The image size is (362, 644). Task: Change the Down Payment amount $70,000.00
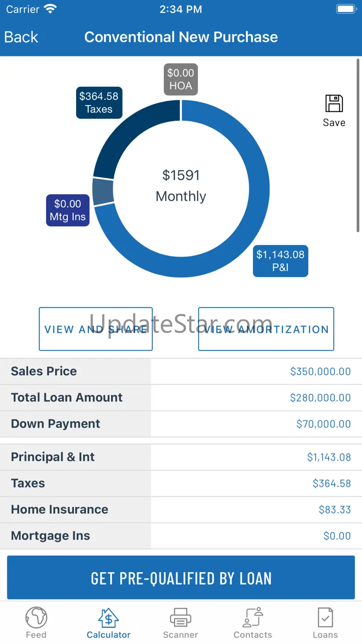[323, 424]
